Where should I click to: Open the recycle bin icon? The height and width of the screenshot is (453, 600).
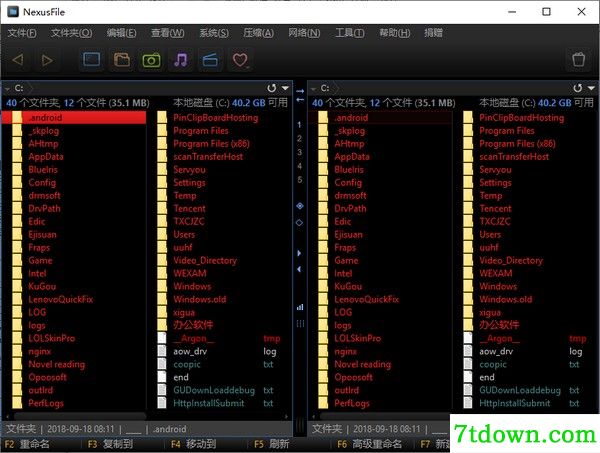click(578, 60)
